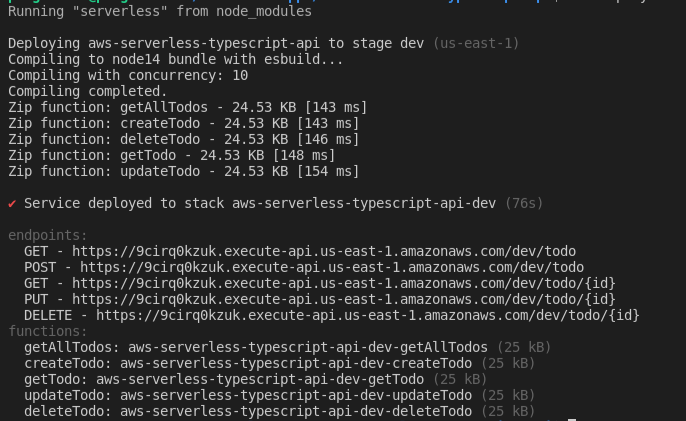Viewport: 686px width, 421px height.
Task: Click the createTodo function entry under functions
Action: [280, 363]
